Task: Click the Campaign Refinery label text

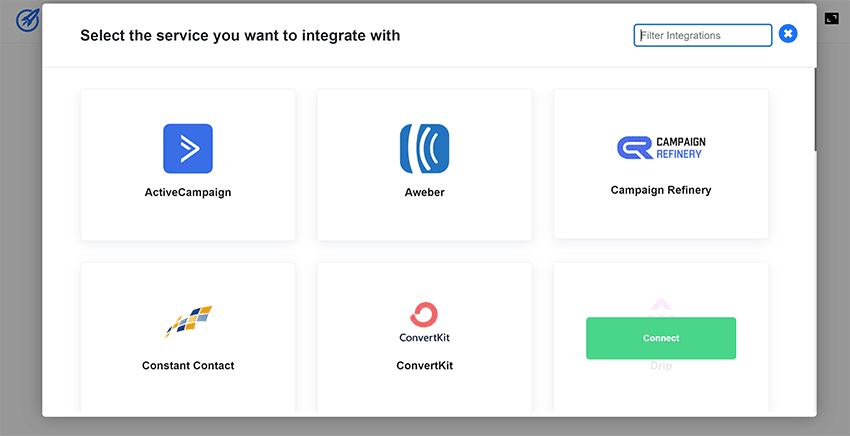Action: coord(661,190)
